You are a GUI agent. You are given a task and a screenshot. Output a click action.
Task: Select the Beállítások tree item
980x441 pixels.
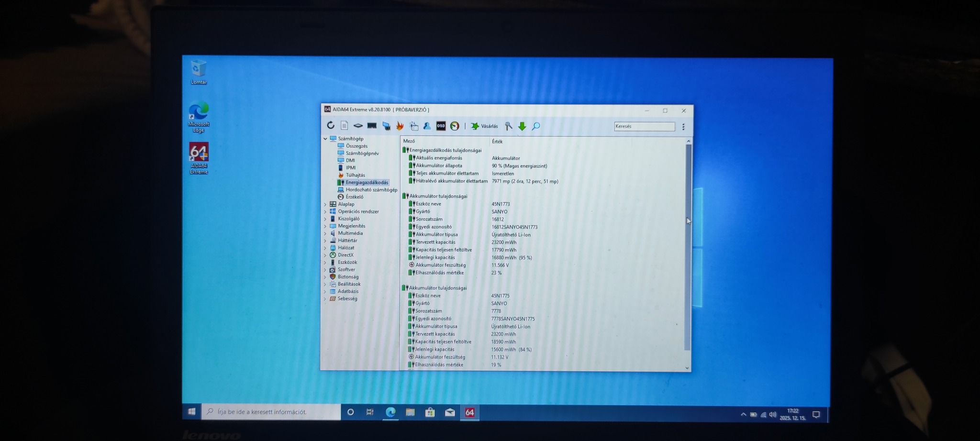click(349, 284)
